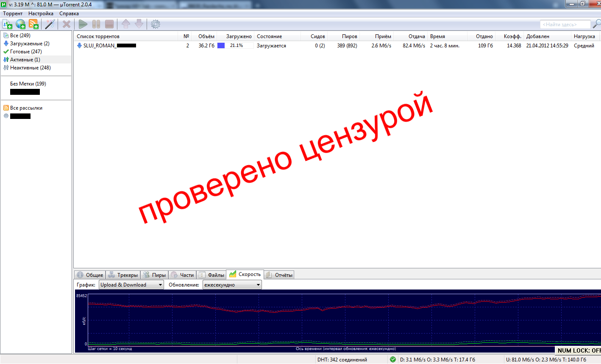The height and width of the screenshot is (364, 601).
Task: Open the Настройка menu
Action: (x=41, y=14)
